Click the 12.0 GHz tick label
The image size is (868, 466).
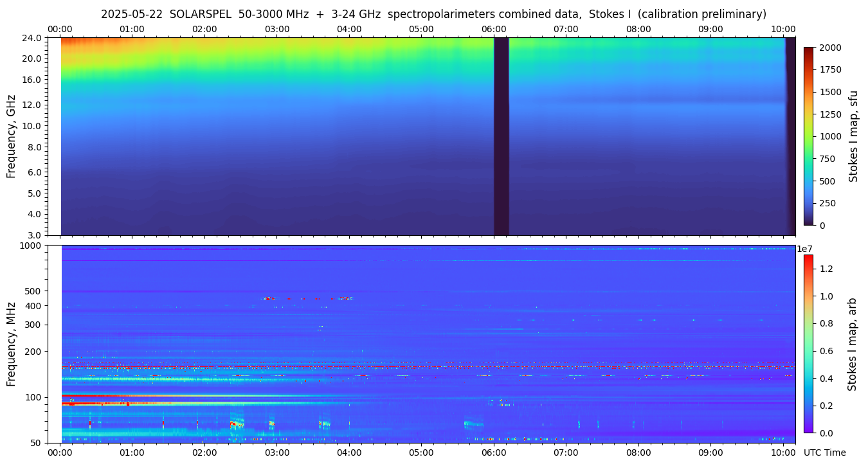[32, 104]
